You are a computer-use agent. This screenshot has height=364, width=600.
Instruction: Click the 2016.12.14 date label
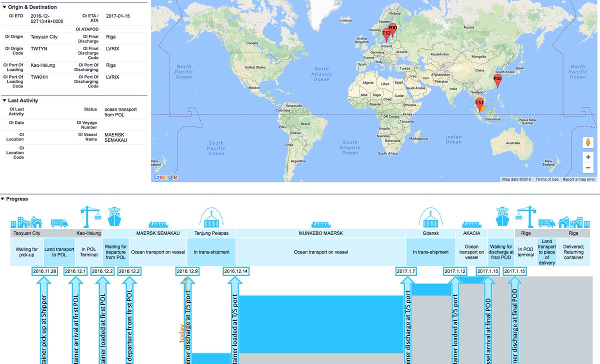point(236,271)
